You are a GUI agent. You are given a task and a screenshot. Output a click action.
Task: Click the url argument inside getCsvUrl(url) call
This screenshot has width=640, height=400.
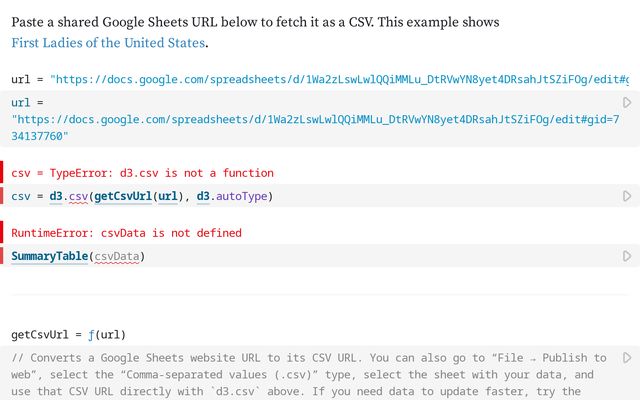pyautogui.click(x=169, y=196)
